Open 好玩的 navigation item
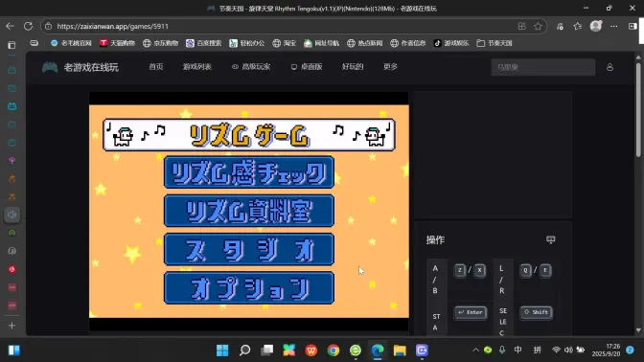Screen dimensions: 644x362 coord(353,67)
